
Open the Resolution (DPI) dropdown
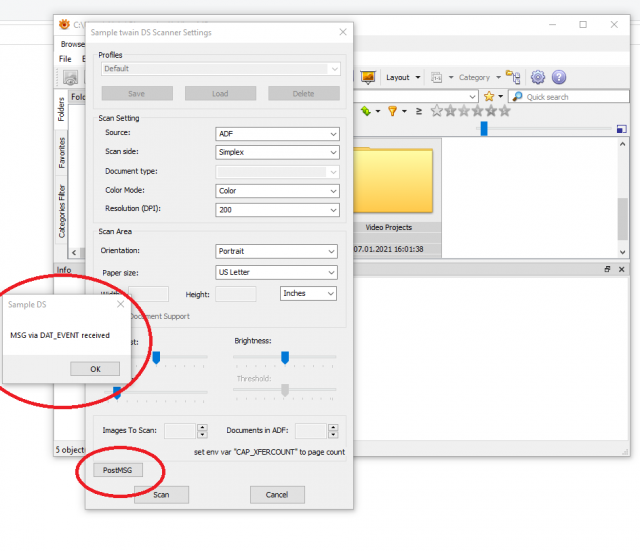pyautogui.click(x=277, y=210)
